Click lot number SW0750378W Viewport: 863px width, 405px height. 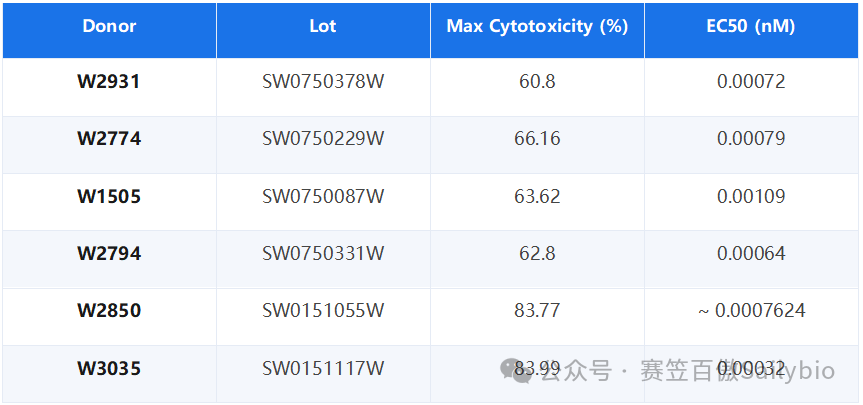(323, 82)
